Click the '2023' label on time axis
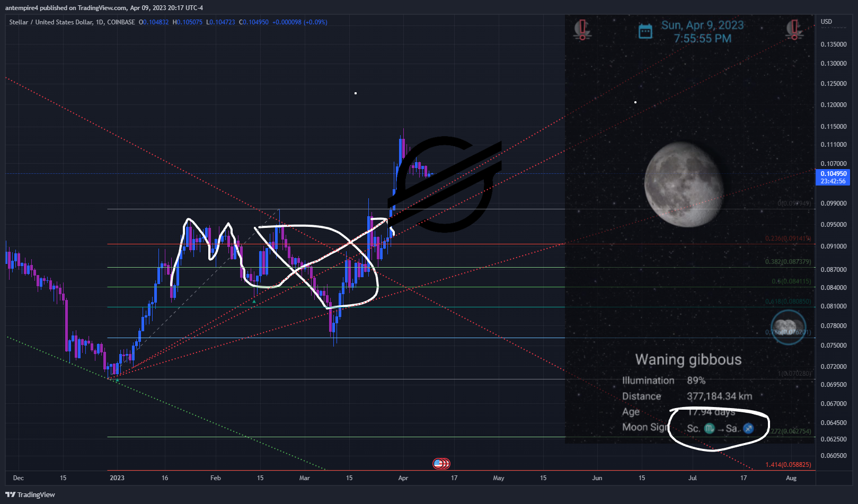This screenshot has height=504, width=858. (117, 478)
